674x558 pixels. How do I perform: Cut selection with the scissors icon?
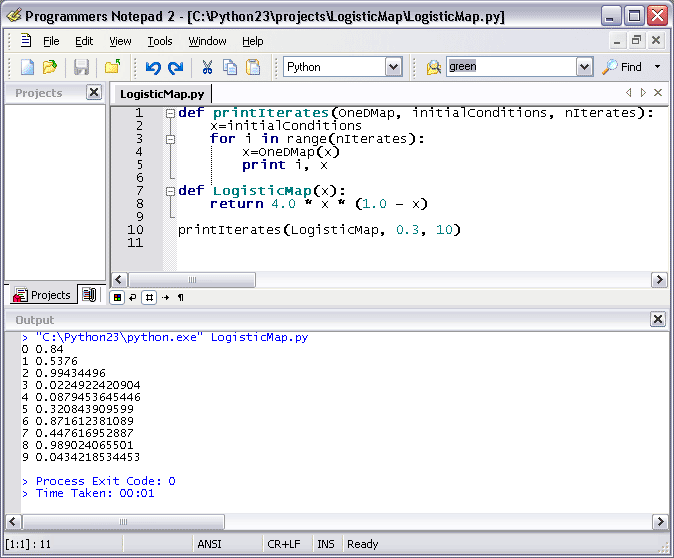(207, 67)
